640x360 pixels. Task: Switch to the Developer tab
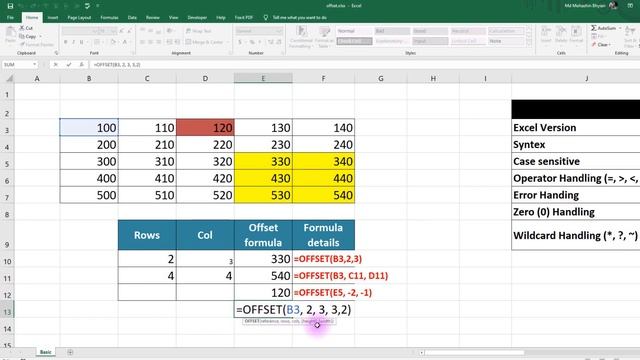pos(197,18)
